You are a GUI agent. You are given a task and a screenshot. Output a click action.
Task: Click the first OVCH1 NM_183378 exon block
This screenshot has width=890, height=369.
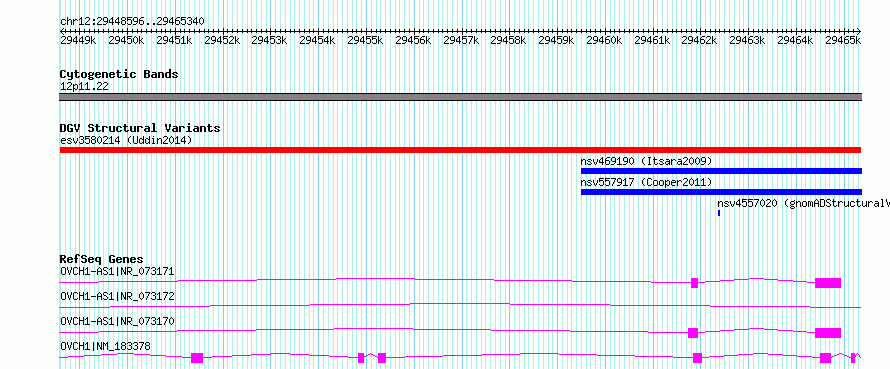197,358
